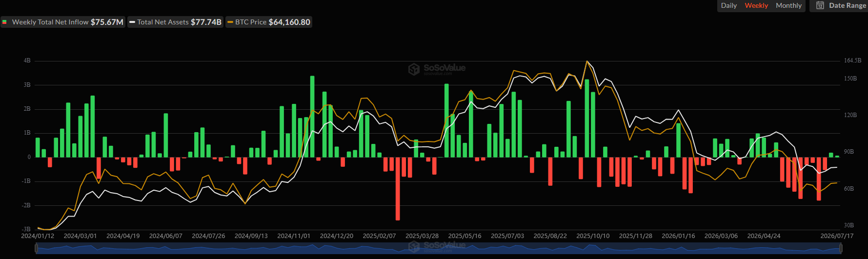Click the largest red outflow bar near 2025/02/07
Screen dimensions: 868x259
[x=398, y=189]
